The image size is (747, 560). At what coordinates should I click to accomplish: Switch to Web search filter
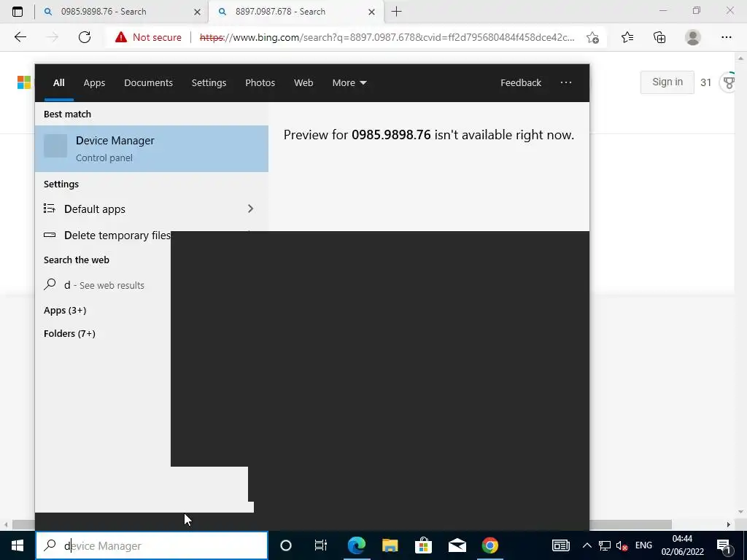click(x=303, y=83)
